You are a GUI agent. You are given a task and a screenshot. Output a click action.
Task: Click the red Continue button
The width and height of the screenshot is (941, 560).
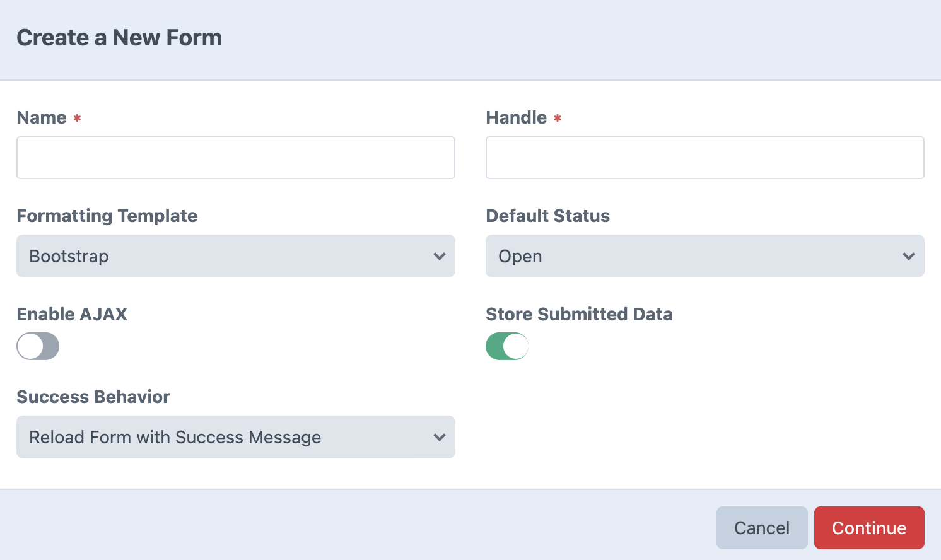868,528
